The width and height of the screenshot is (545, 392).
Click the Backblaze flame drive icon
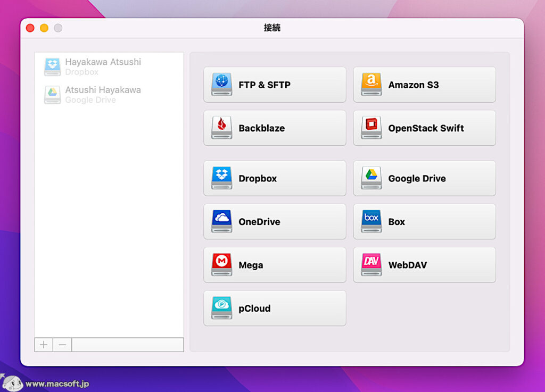(222, 128)
